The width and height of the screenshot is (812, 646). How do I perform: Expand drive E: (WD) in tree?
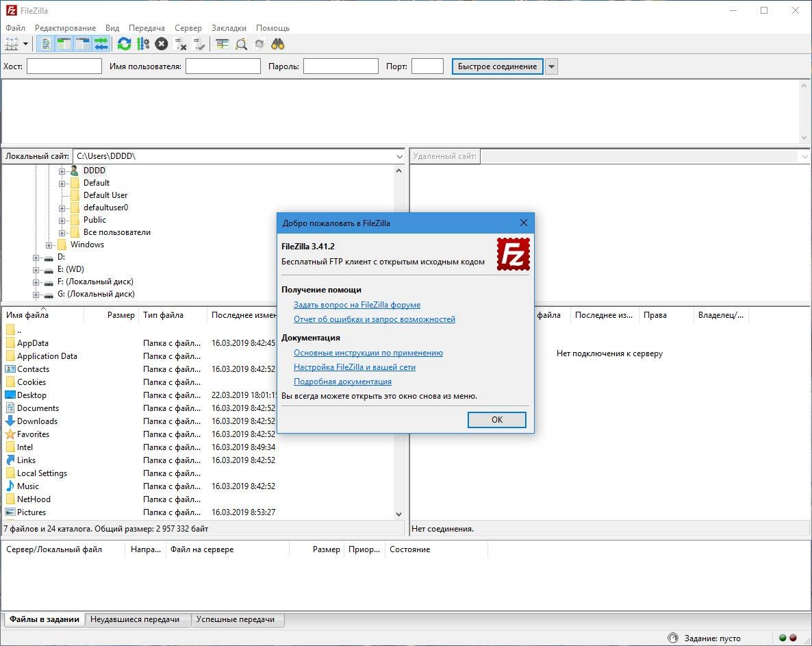(x=36, y=270)
